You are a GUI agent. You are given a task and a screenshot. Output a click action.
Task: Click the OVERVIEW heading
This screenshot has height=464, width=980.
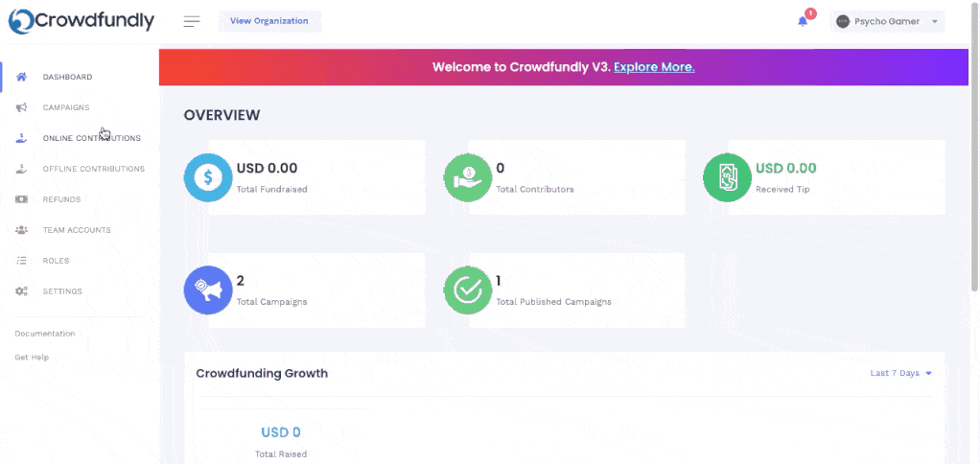click(222, 115)
